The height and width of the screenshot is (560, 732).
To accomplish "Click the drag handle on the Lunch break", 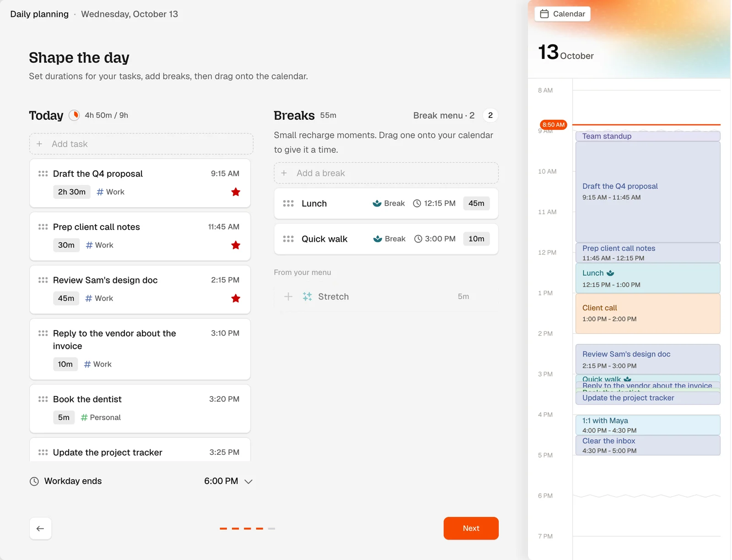I will (288, 203).
